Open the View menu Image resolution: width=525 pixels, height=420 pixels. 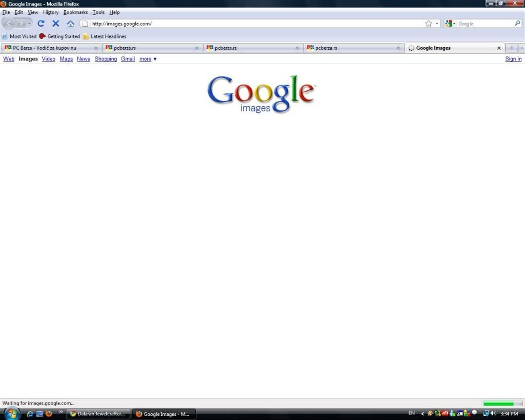[x=33, y=12]
